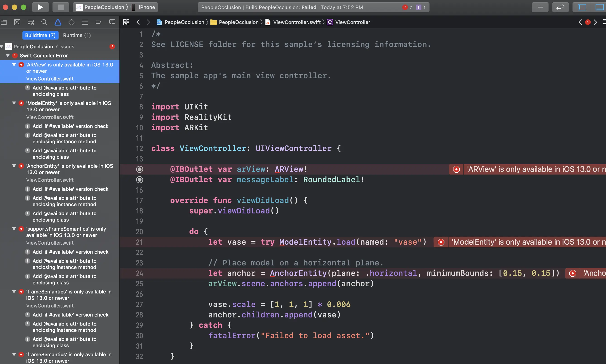The height and width of the screenshot is (364, 606).
Task: Open the Report navigator icon
Action: pos(112,22)
